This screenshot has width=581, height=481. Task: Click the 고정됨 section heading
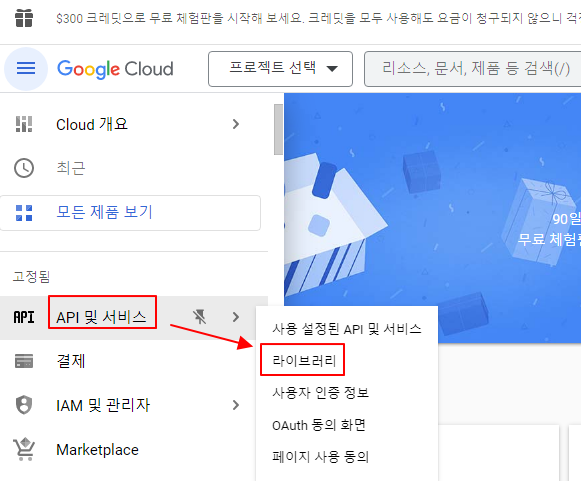(31, 276)
